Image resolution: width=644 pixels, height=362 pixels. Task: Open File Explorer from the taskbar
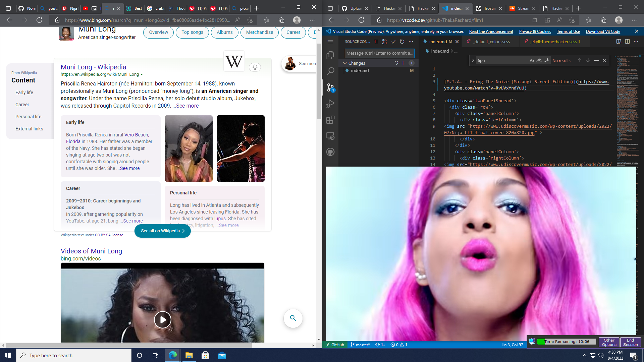click(x=189, y=355)
